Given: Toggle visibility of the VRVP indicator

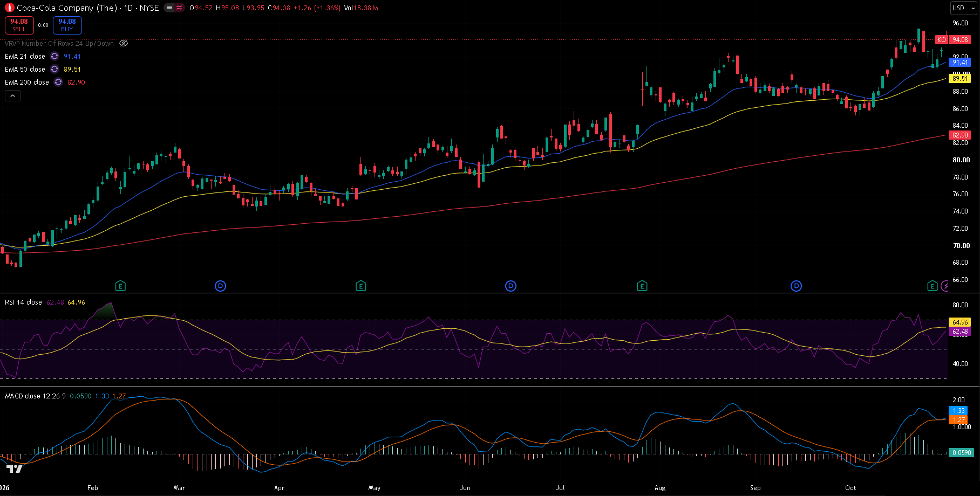Looking at the screenshot, I should coord(124,43).
